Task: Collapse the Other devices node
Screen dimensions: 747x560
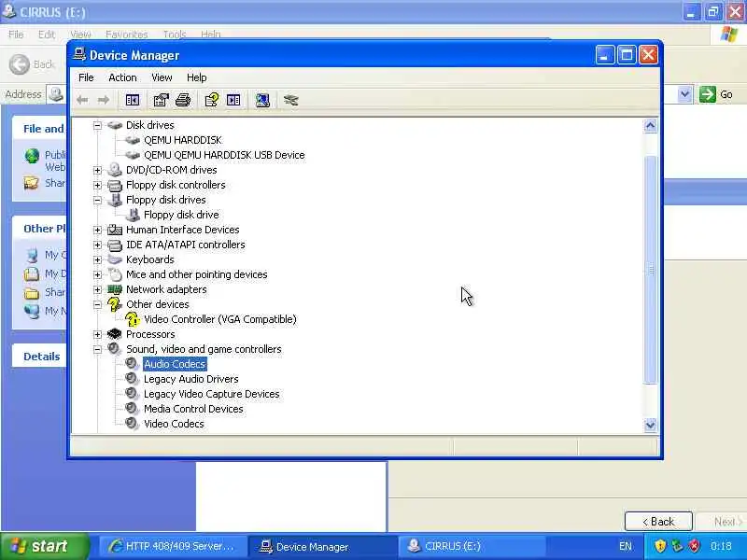Action: (98, 305)
